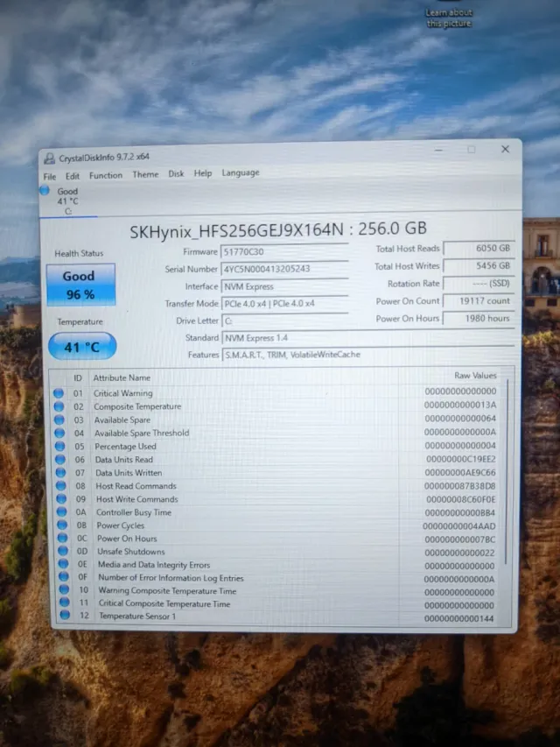Click raw value 00000000C19EE2

(461, 459)
